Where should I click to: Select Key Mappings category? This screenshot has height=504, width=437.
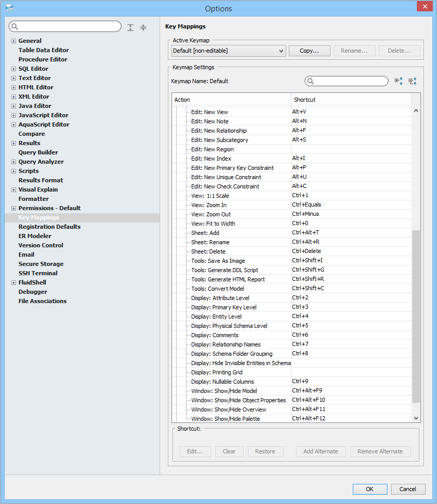pos(39,217)
